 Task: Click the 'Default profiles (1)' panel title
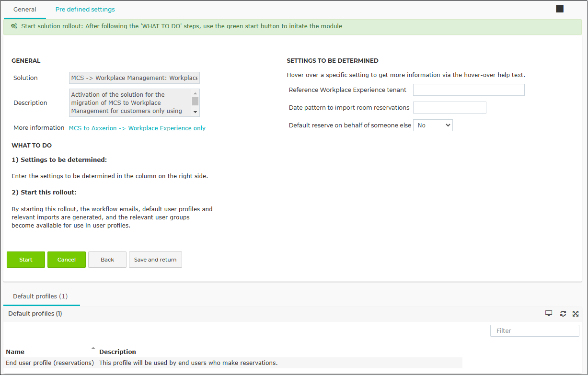click(x=35, y=314)
